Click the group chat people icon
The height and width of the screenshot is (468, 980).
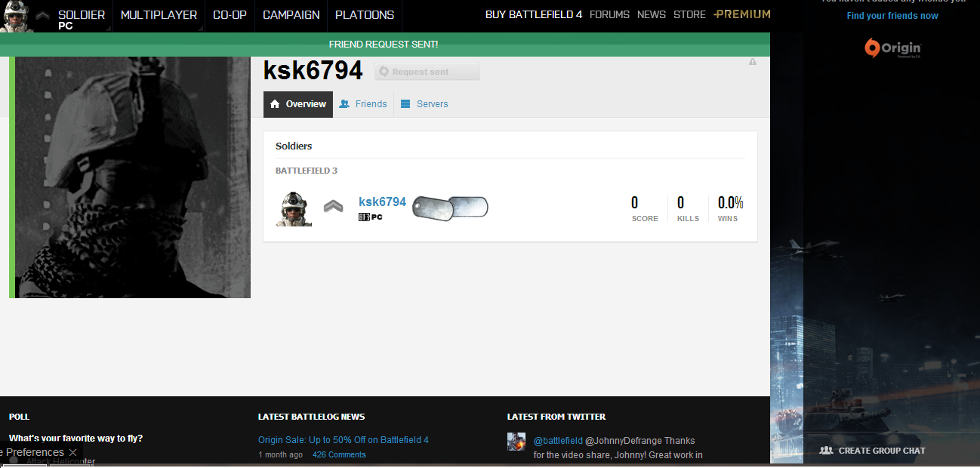pyautogui.click(x=826, y=451)
